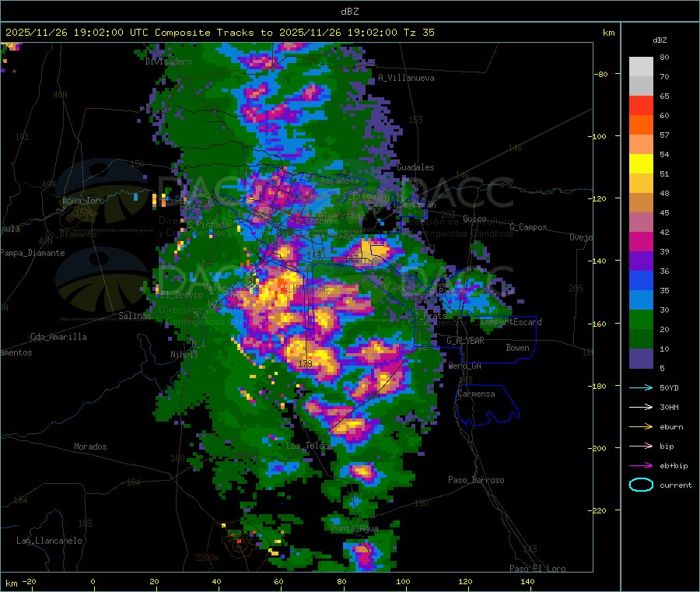Click the 36 dBZ blue legend swatch
700x592 pixels.
pyautogui.click(x=641, y=280)
